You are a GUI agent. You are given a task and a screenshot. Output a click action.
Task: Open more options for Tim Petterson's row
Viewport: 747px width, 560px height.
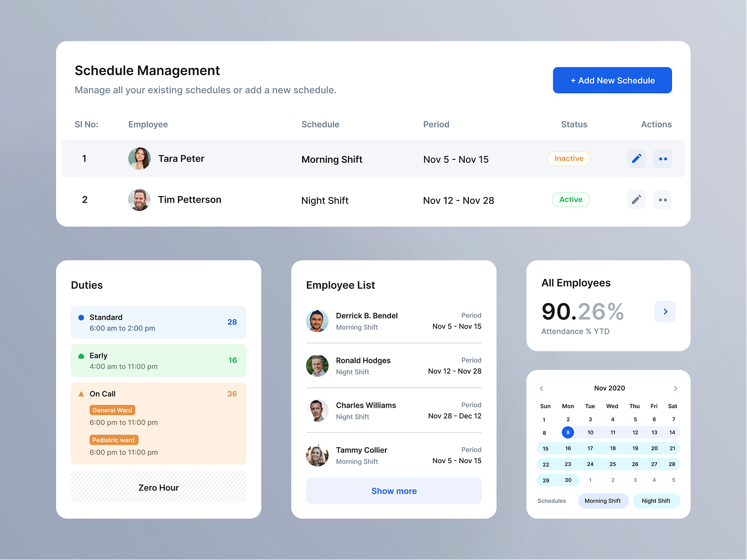point(663,200)
